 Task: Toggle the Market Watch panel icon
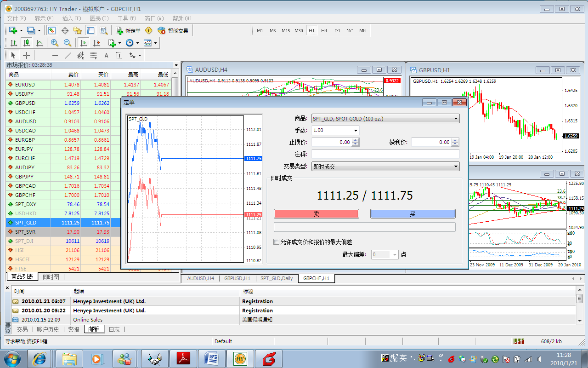[52, 30]
